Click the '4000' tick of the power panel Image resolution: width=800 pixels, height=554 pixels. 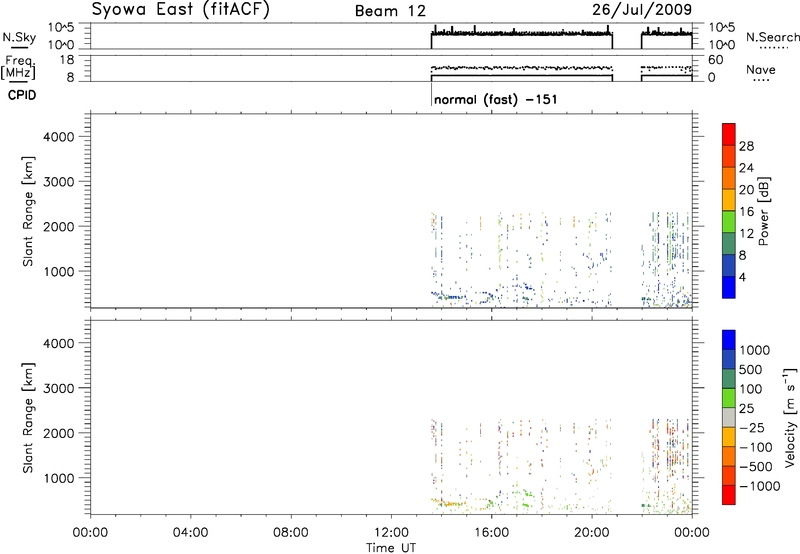[59, 137]
